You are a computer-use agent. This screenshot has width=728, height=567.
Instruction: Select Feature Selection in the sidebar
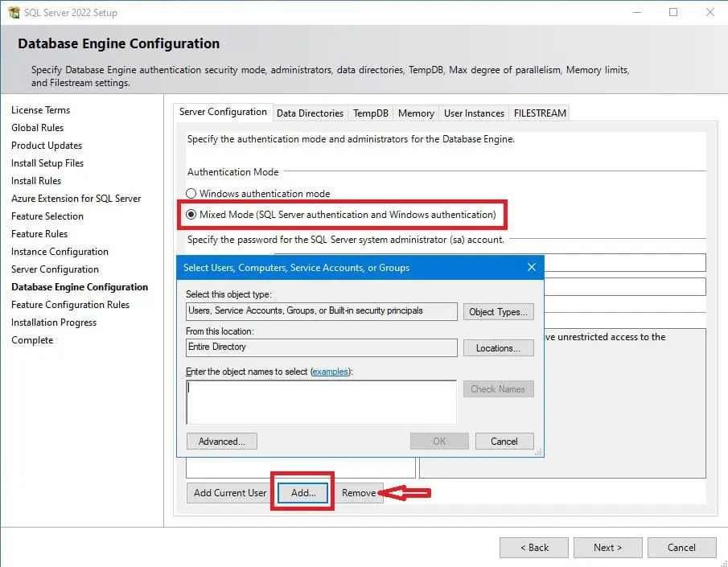click(48, 216)
